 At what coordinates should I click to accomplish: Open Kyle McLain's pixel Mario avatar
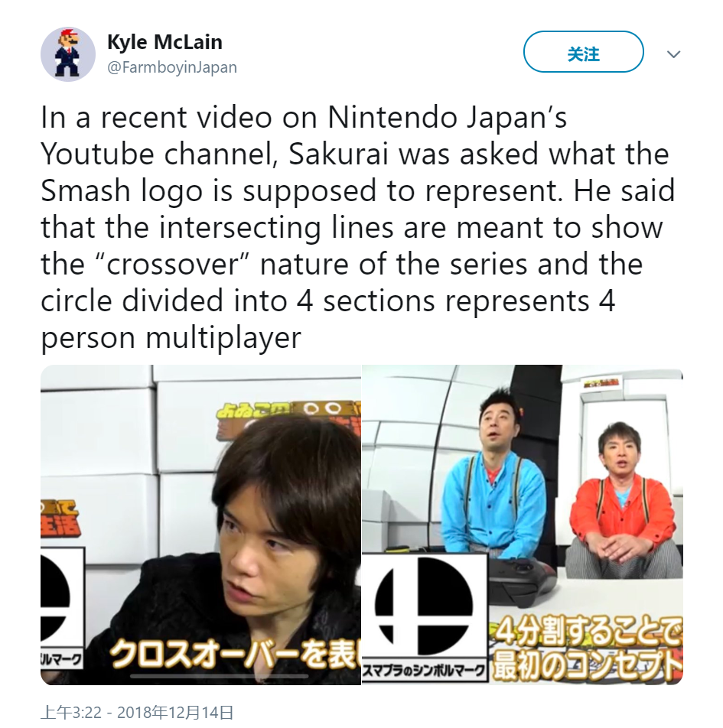coord(68,54)
